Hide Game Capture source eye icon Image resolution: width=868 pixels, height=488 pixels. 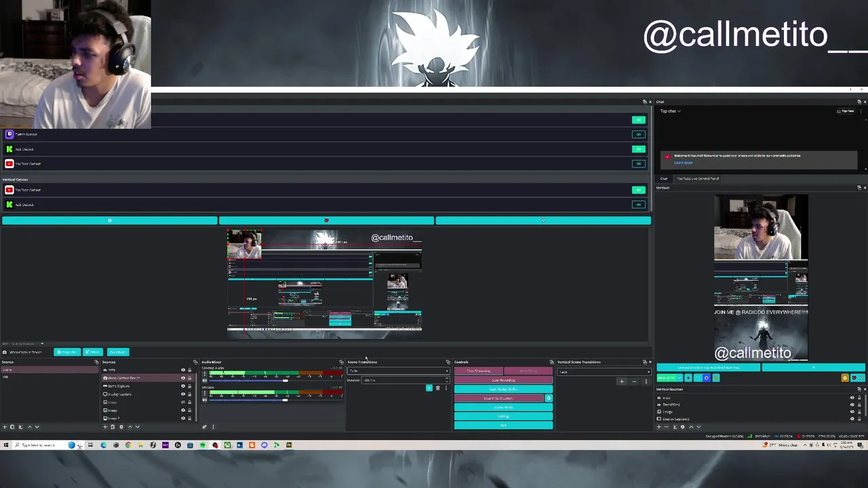coord(183,386)
